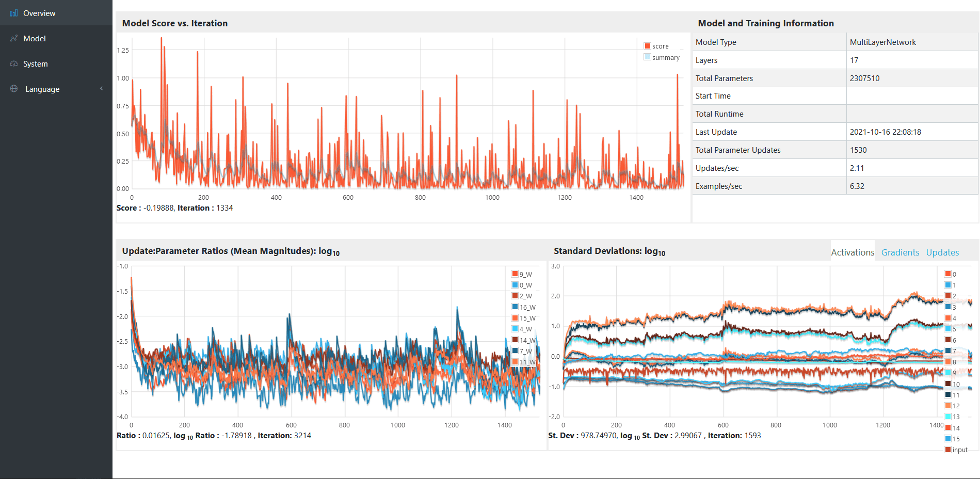The width and height of the screenshot is (980, 479).
Task: Click the 14_W legend swatch
Action: tap(515, 340)
